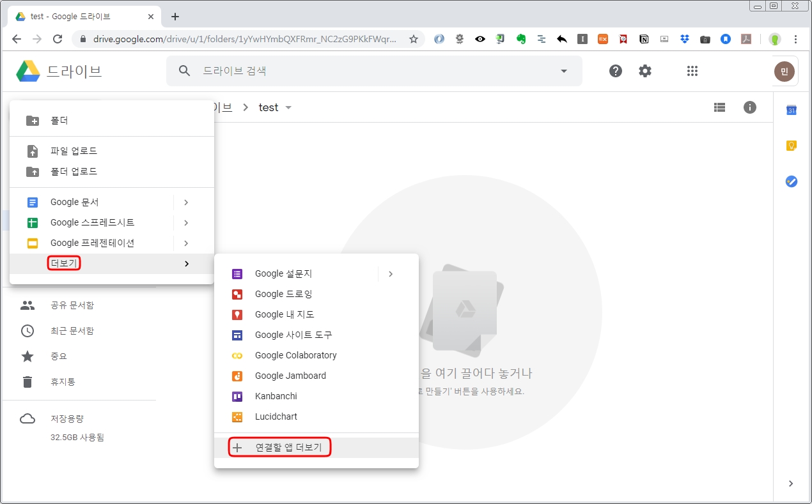Select Google Colaboratory entry
Screen dimensions: 812x504
(316, 356)
